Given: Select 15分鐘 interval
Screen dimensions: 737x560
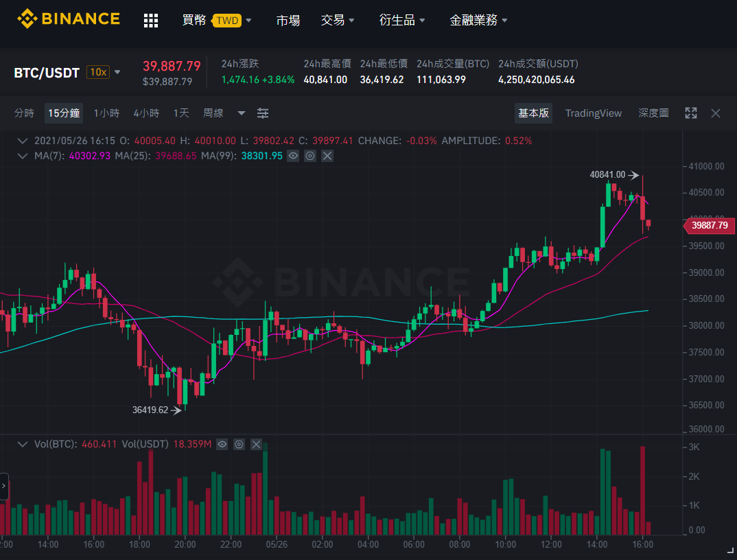Looking at the screenshot, I should pyautogui.click(x=64, y=113).
